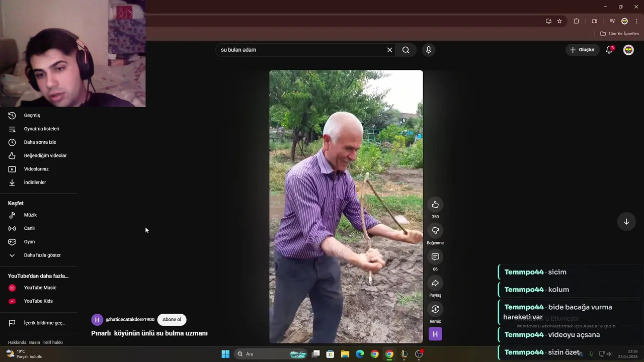644x362 pixels.
Task: Open Beğendiğim videolar in the sidebar
Action: [x=39, y=156]
